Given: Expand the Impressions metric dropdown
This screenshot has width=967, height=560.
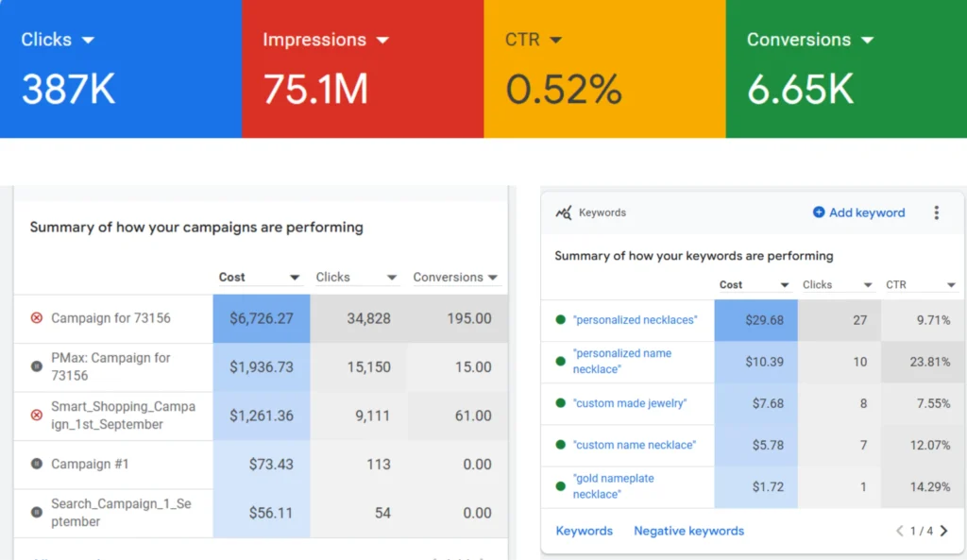Looking at the screenshot, I should pyautogui.click(x=382, y=40).
